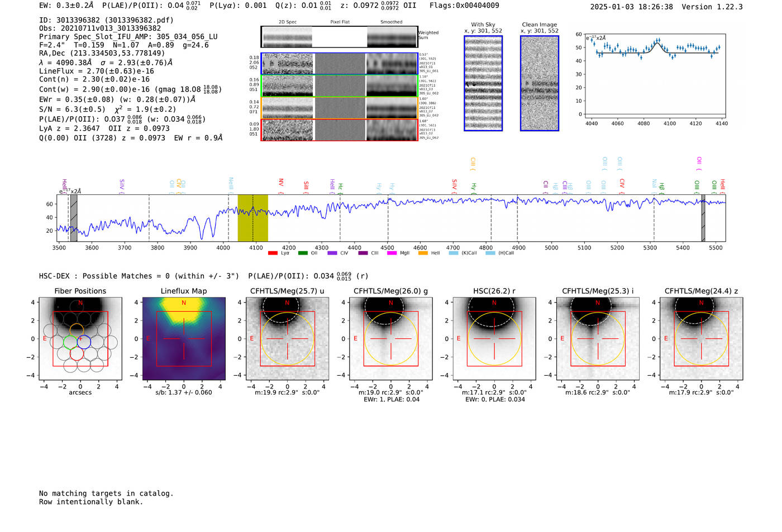Click the Gaussian emission line fit plot

click(x=655, y=75)
